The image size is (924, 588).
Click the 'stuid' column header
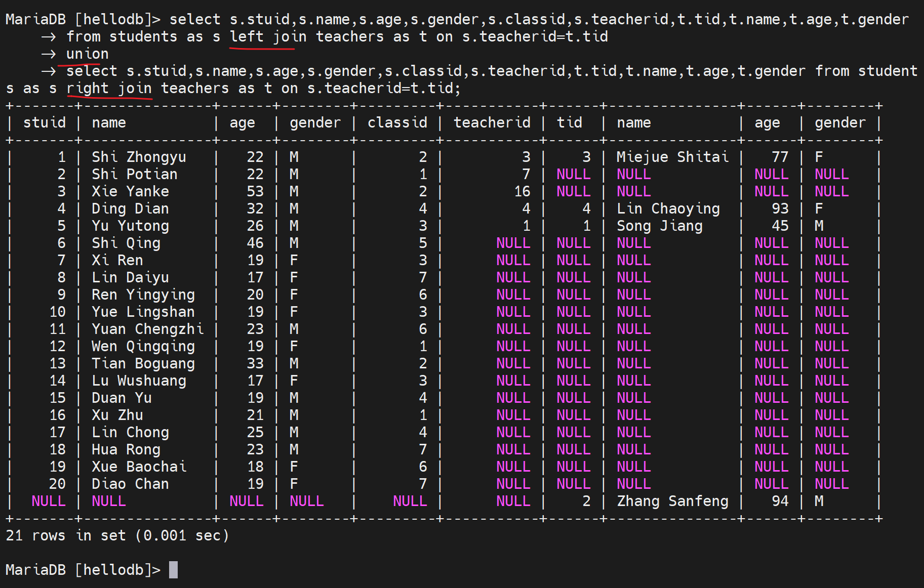(45, 123)
